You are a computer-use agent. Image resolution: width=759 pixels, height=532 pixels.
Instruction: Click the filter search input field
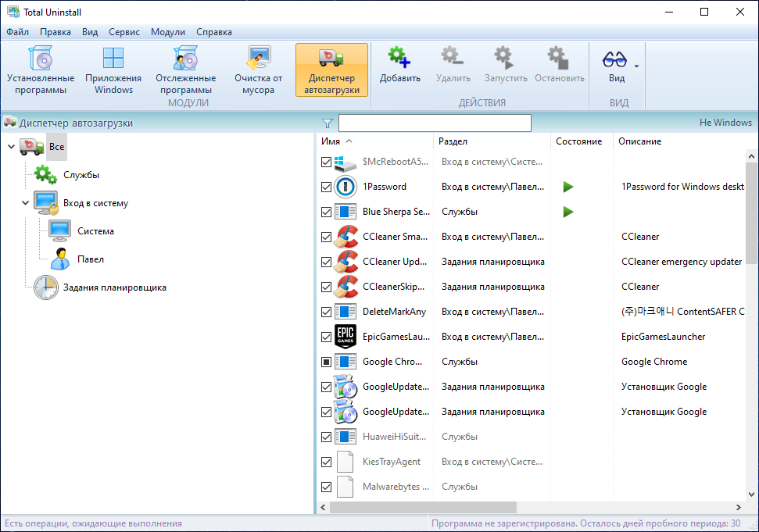coord(435,123)
